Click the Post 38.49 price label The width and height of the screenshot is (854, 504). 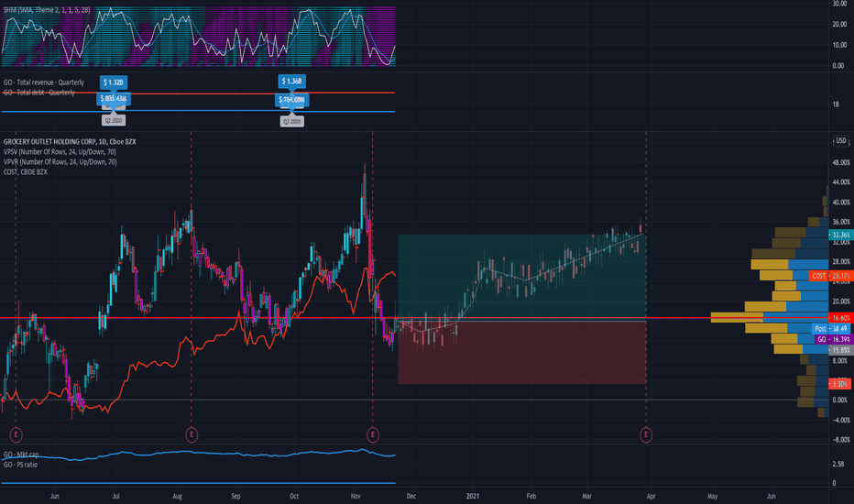(832, 329)
